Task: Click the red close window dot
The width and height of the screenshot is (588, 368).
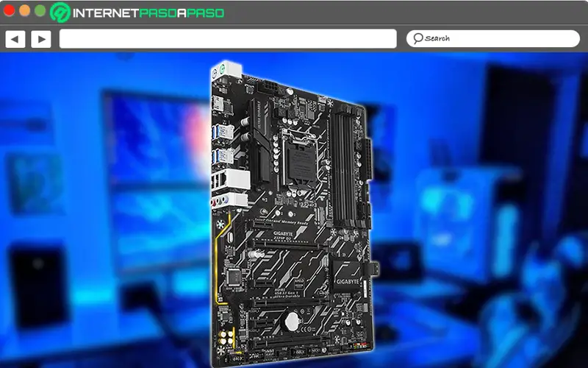Action: tap(9, 10)
